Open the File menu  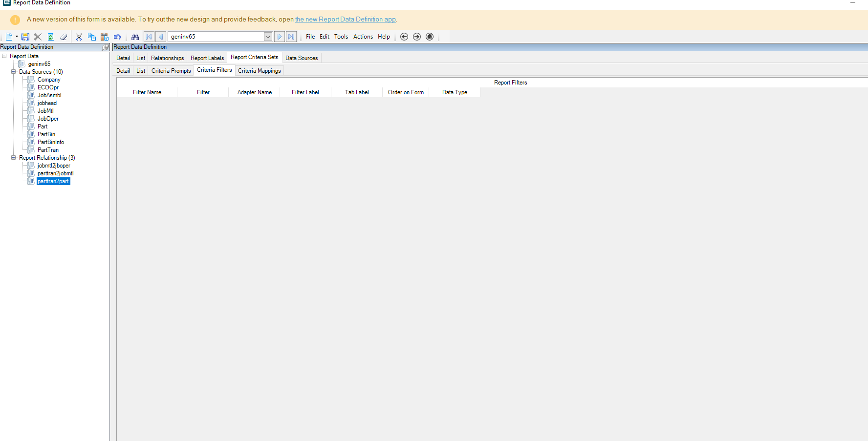click(x=310, y=37)
